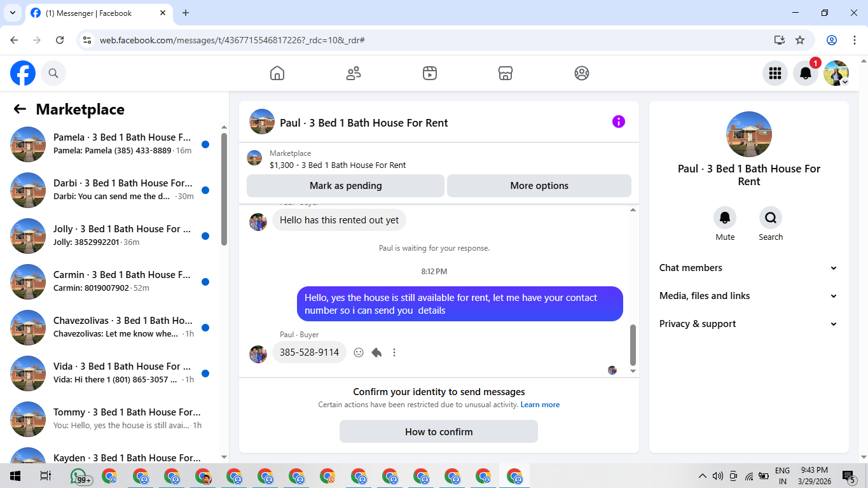Open the Friends icon in top navigation
868x488 pixels.
[354, 73]
